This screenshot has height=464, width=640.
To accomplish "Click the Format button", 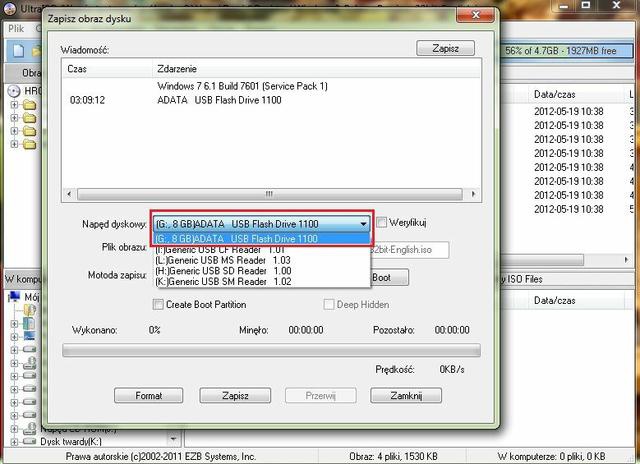I will tap(149, 395).
